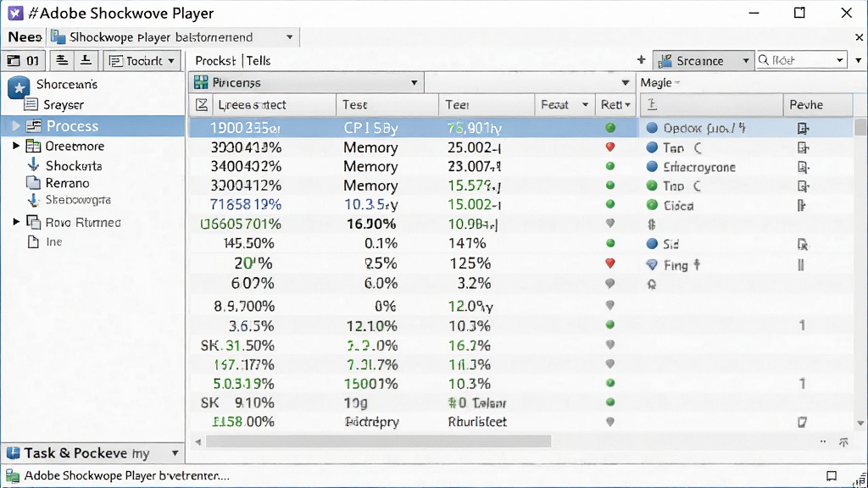The width and height of the screenshot is (868, 488).
Task: Select the Opdoxc entry in right panel
Action: 704,129
